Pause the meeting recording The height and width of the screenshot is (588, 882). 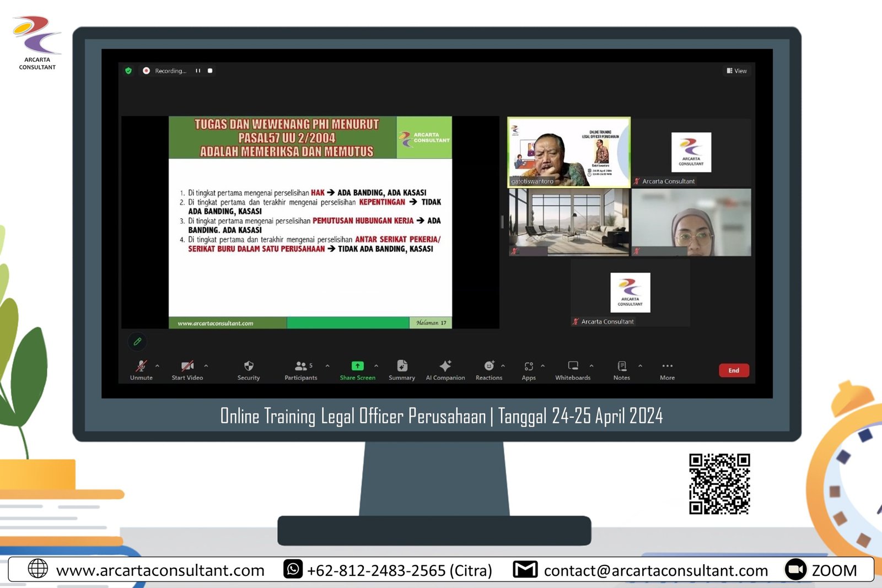[198, 71]
